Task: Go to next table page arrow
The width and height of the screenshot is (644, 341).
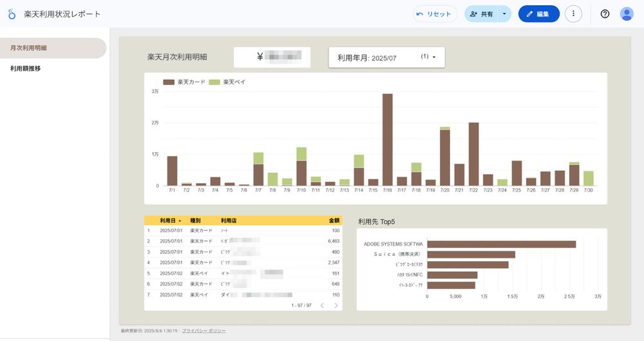Action: pyautogui.click(x=336, y=306)
